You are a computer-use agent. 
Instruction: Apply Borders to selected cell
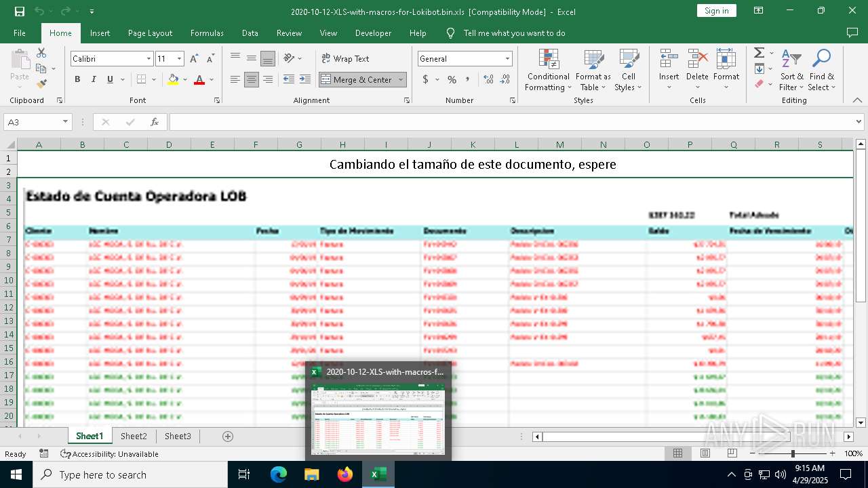coord(141,79)
